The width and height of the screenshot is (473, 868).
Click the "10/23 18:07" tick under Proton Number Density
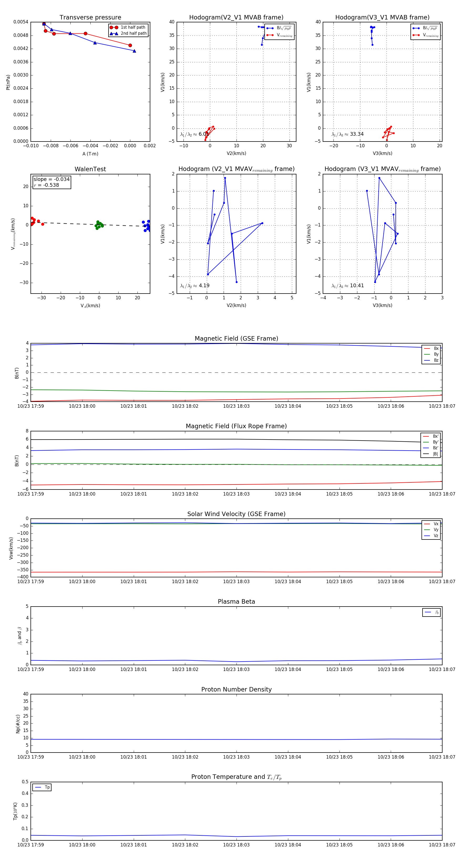pyautogui.click(x=442, y=757)
